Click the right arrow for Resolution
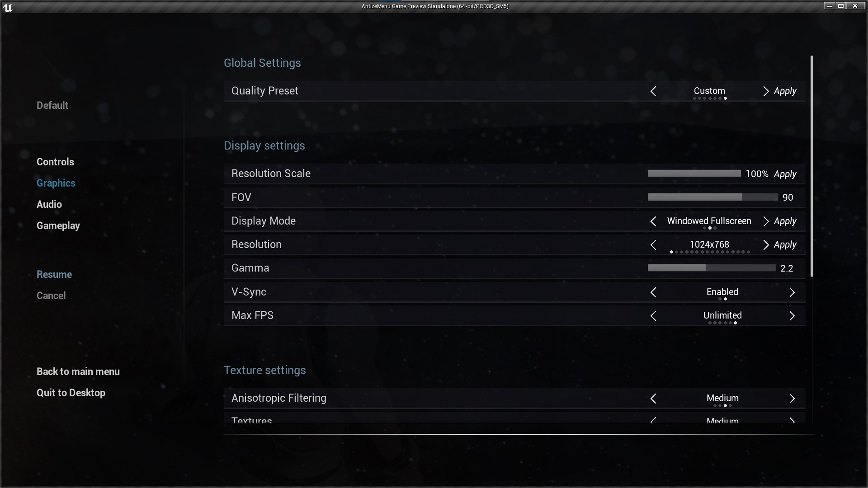The width and height of the screenshot is (868, 488). pos(765,245)
